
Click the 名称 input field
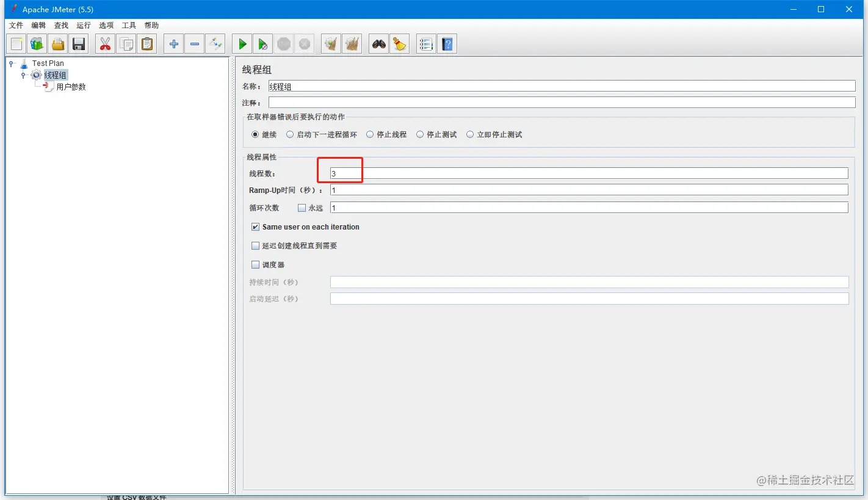point(562,86)
